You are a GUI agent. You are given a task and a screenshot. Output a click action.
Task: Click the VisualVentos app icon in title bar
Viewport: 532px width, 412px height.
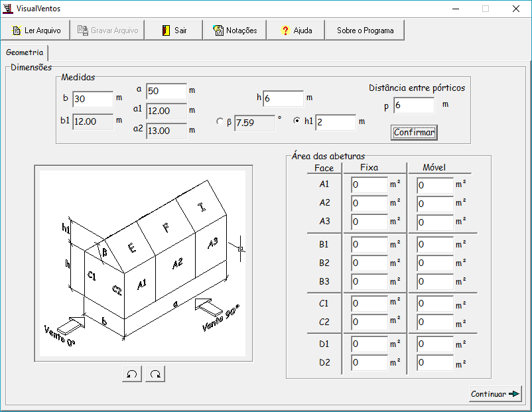point(7,9)
